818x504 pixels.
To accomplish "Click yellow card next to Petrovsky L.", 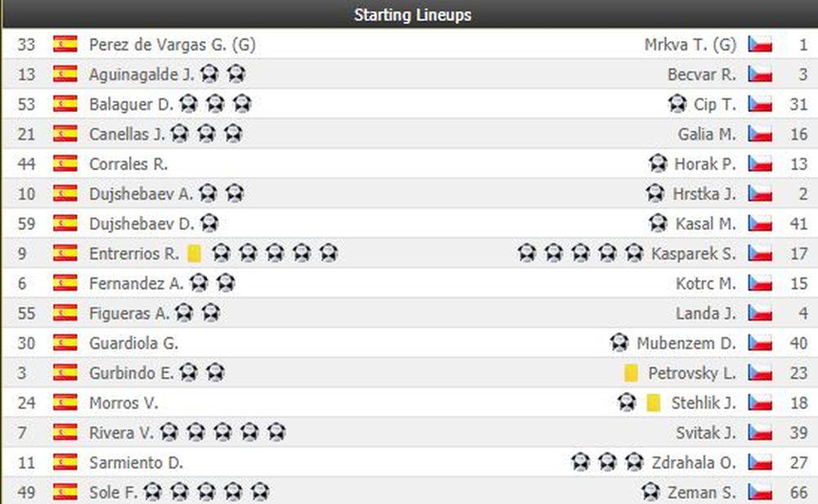I will coord(631,373).
